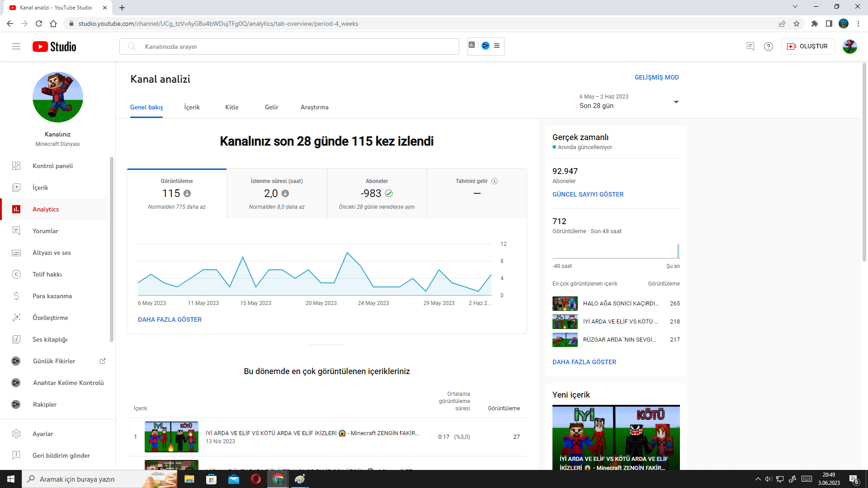
Task: Switch to the Araştırma tab
Action: point(315,107)
